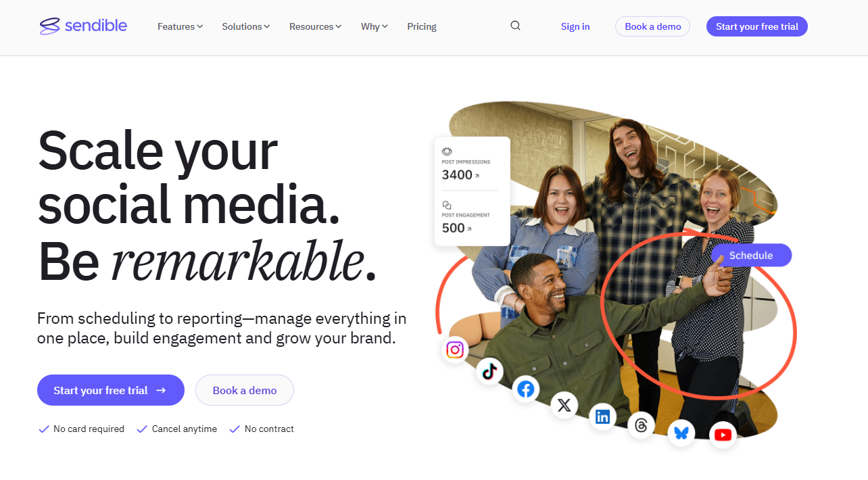Click hero Start your free trial button

(x=111, y=390)
